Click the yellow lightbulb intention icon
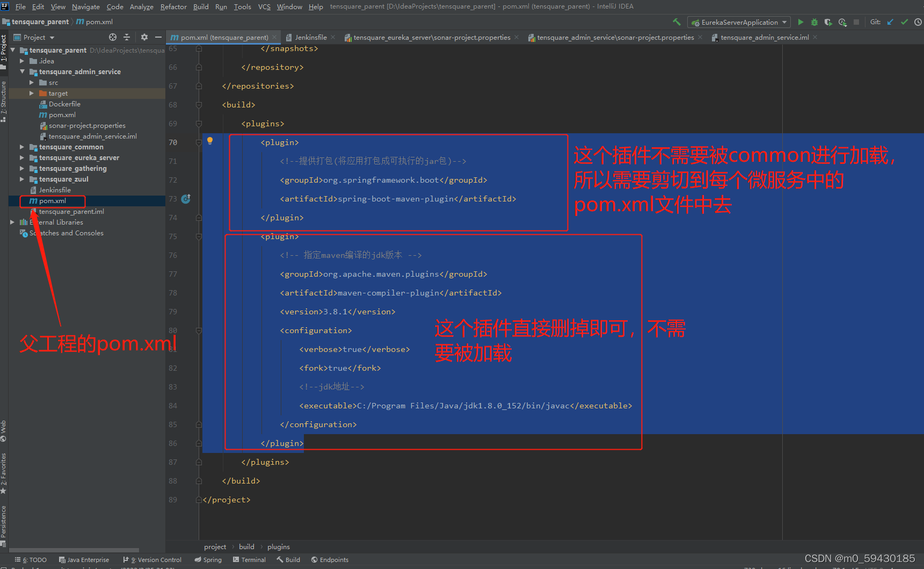924x569 pixels. 210,141
